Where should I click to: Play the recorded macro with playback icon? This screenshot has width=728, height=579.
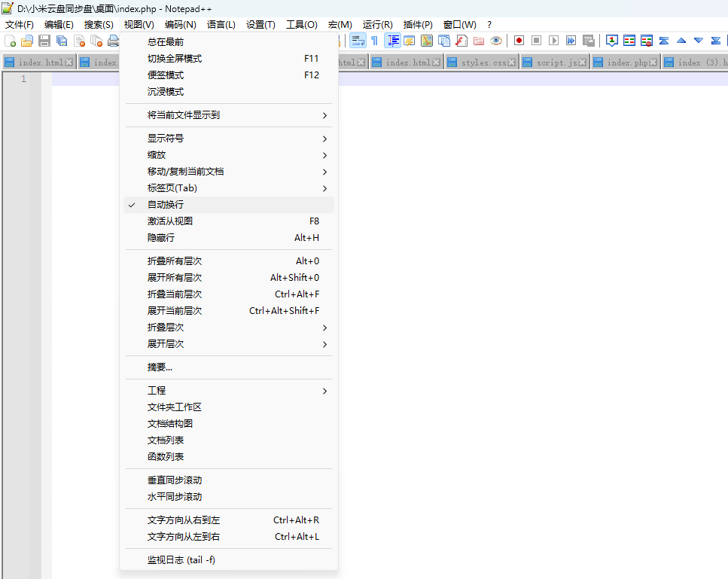pyautogui.click(x=554, y=41)
